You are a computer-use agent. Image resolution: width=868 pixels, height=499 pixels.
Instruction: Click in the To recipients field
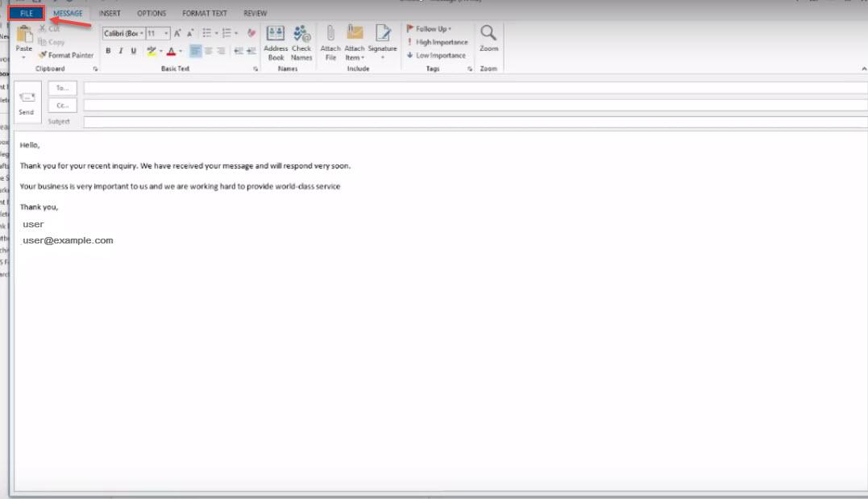click(x=476, y=88)
